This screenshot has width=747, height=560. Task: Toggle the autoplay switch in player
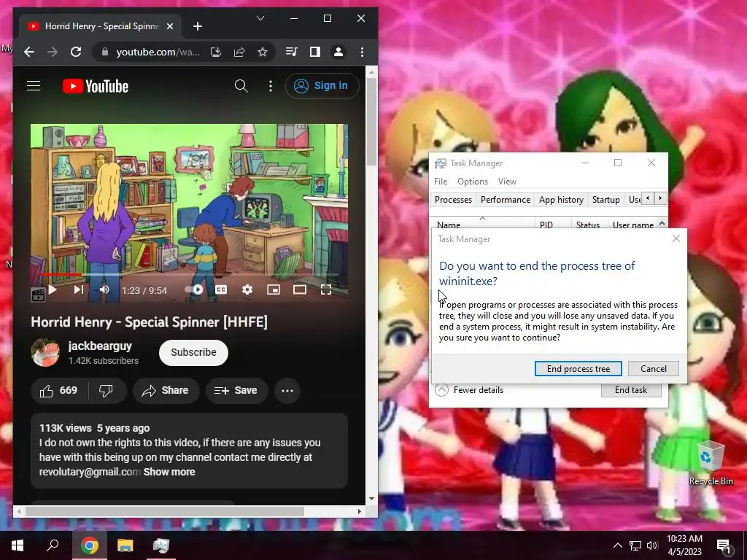[x=194, y=289]
